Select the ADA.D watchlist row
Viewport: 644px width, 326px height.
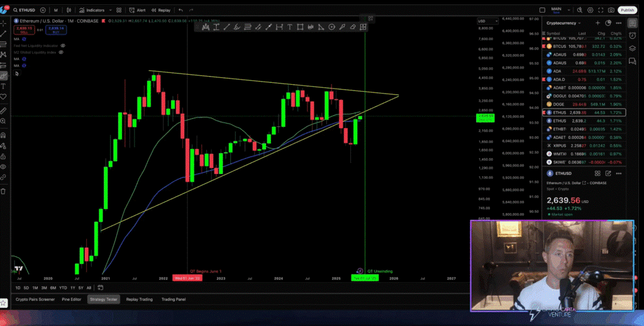[x=584, y=80]
